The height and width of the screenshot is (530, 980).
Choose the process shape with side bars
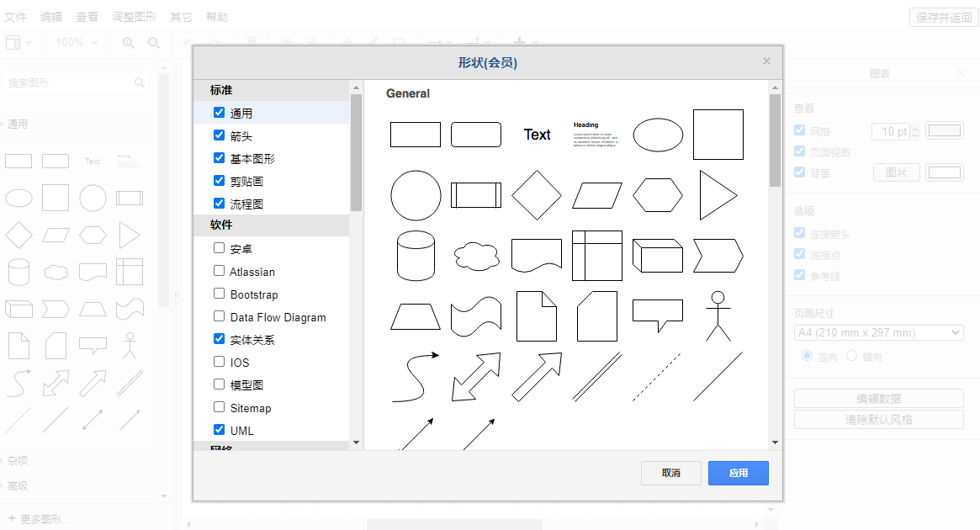pos(475,195)
